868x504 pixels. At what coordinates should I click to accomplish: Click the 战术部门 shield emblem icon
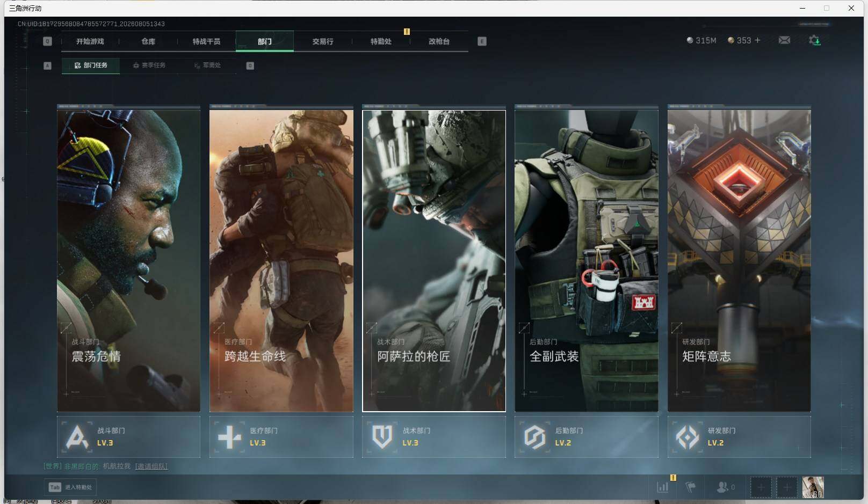[382, 437]
